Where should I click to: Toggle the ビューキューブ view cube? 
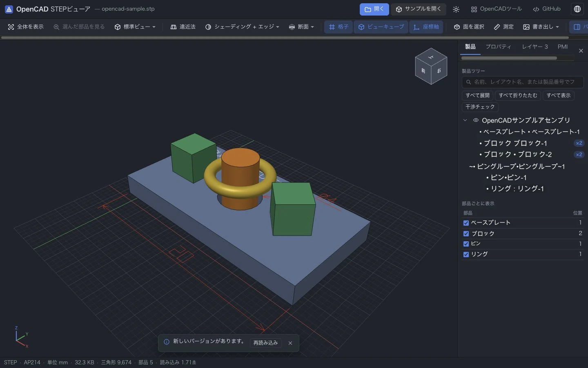(381, 27)
